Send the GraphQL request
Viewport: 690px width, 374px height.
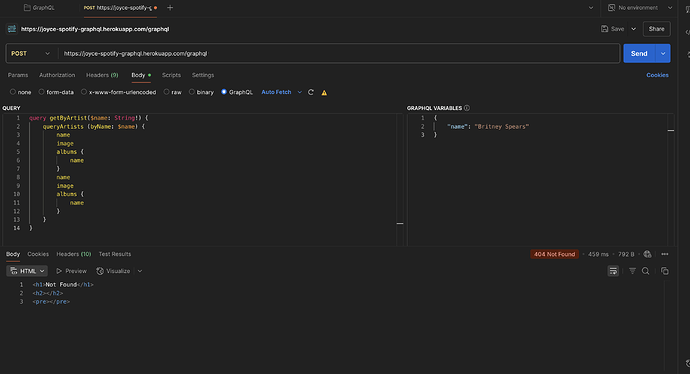[x=639, y=54]
